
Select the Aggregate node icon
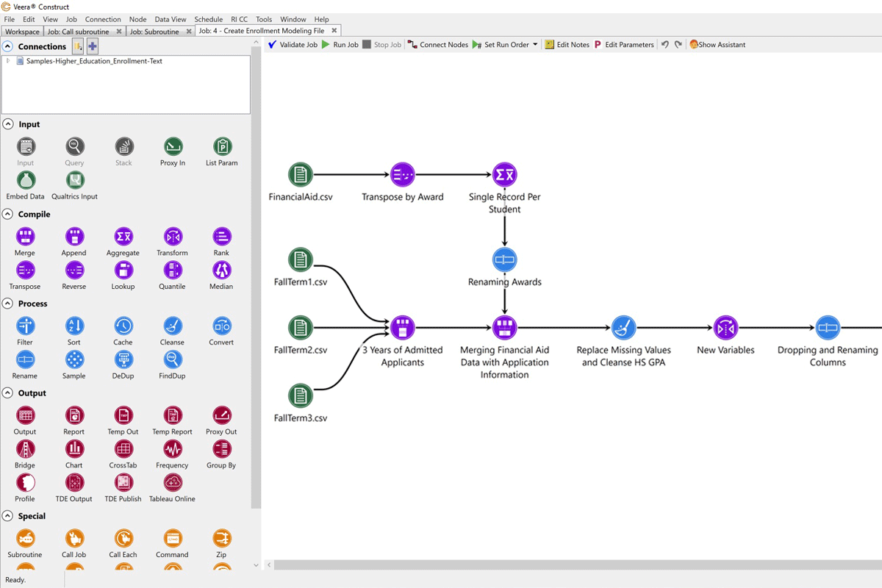pyautogui.click(x=123, y=237)
